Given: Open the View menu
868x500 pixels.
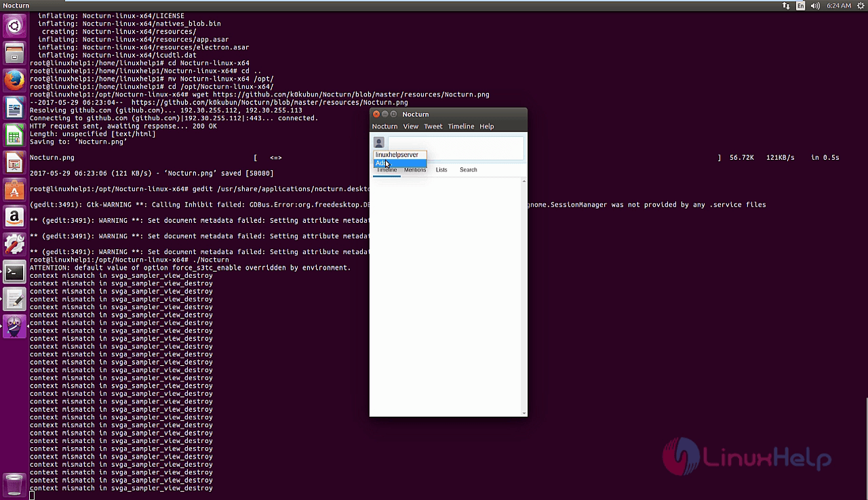Looking at the screenshot, I should click(x=411, y=127).
